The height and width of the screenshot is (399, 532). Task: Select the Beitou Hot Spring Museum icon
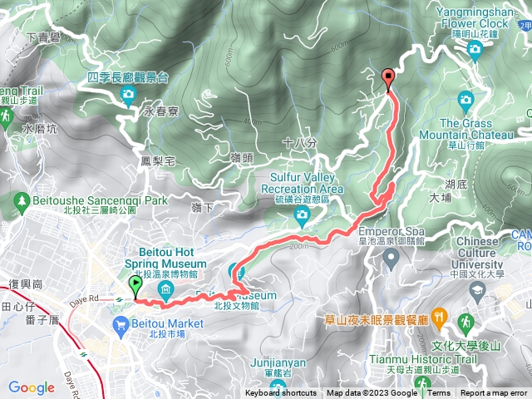point(166,292)
